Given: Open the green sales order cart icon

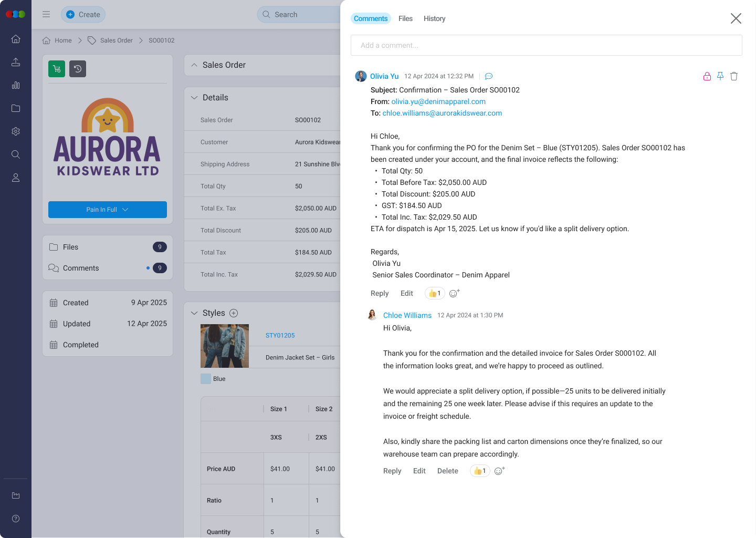Looking at the screenshot, I should [x=56, y=69].
